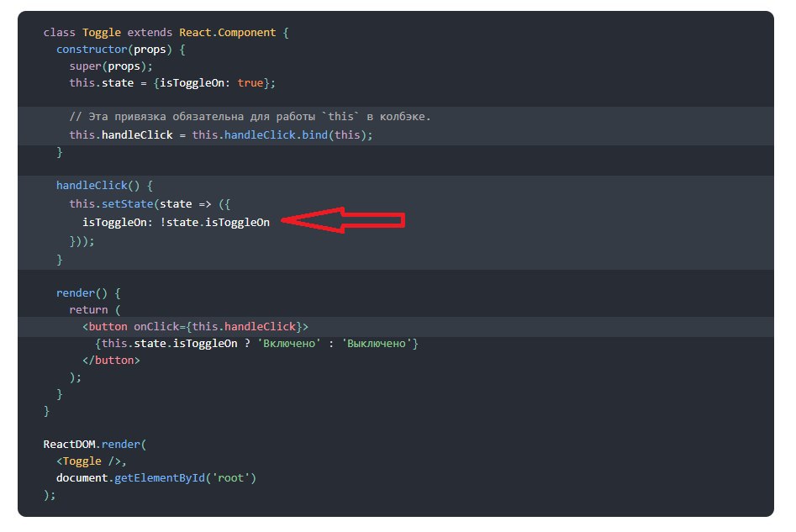Viewport: 796px width, 532px height.
Task: Click 'React.Component' in the extends clause
Action: 228,33
